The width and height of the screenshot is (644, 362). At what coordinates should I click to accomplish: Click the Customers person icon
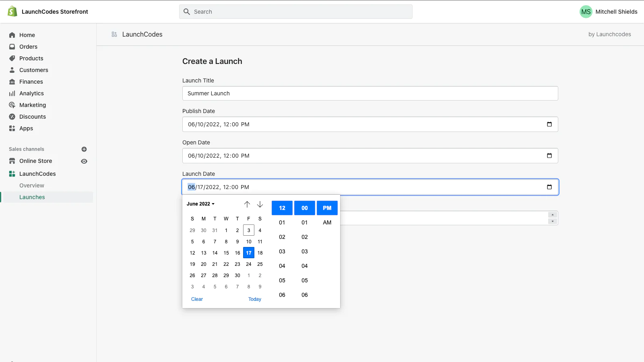coord(12,70)
